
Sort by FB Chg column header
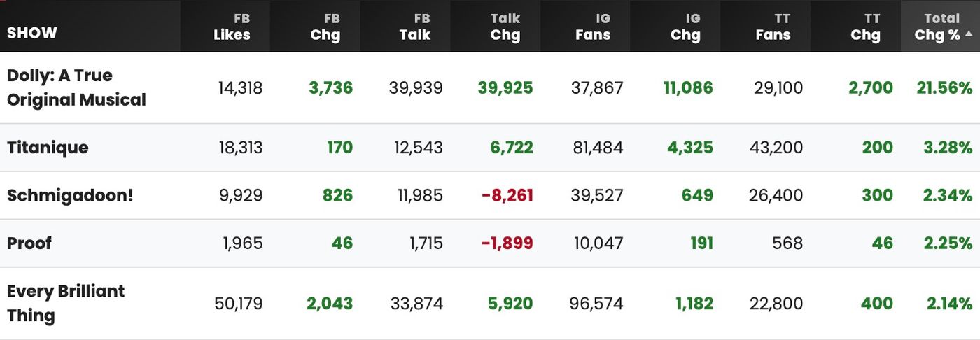[x=325, y=27]
